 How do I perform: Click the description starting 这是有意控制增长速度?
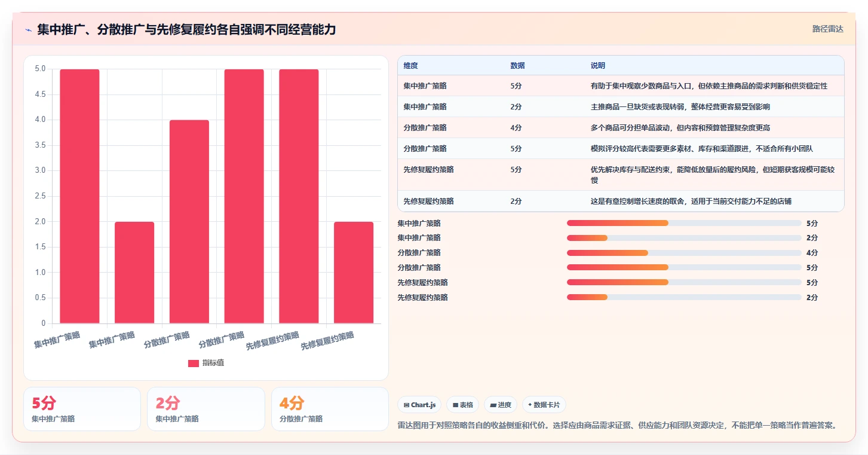691,201
